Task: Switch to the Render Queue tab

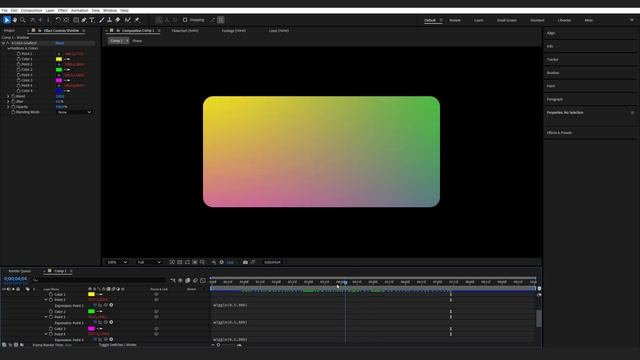Action: 20,271
